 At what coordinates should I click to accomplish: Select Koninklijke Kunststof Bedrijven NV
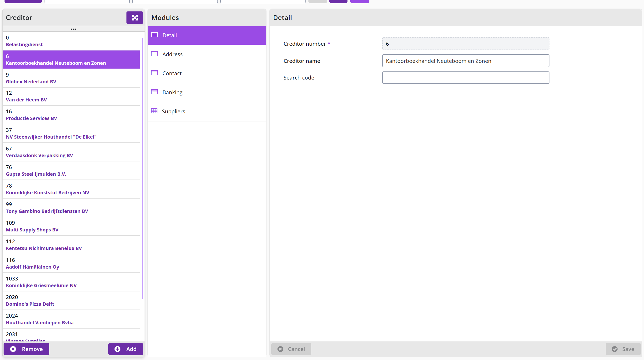[x=71, y=189]
